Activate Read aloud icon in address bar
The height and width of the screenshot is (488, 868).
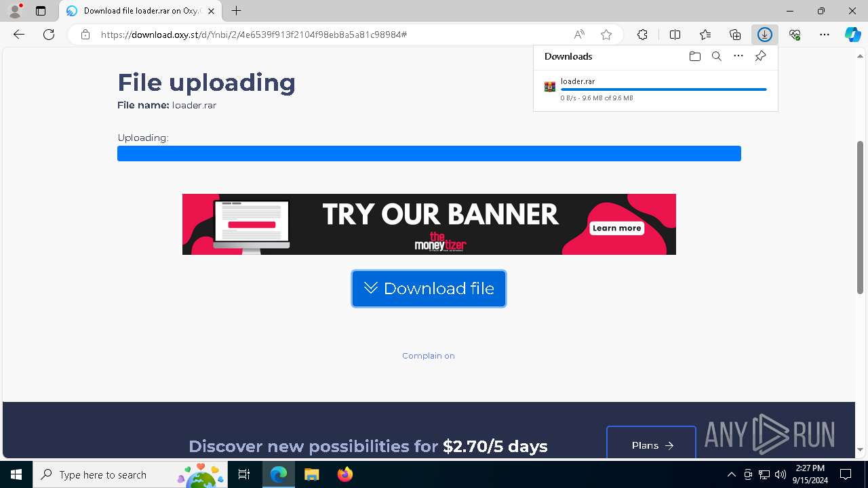(x=579, y=35)
